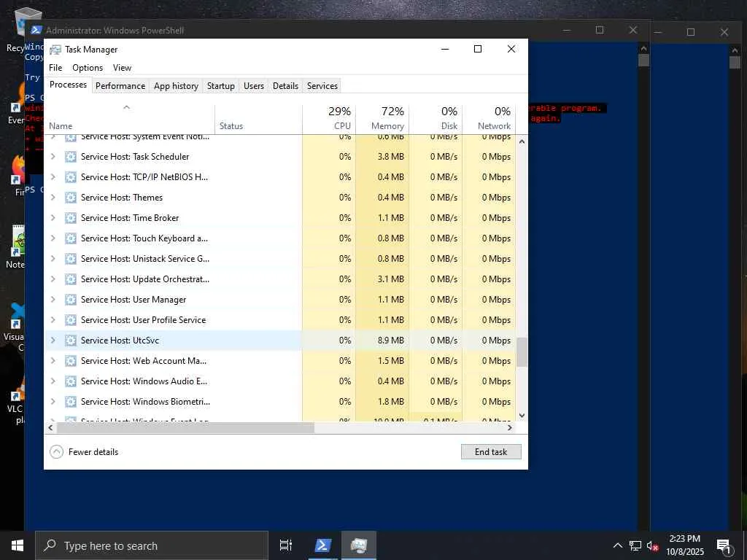Expand Service Host: UtcSvc
Screen dimensions: 747x560
[53, 341]
